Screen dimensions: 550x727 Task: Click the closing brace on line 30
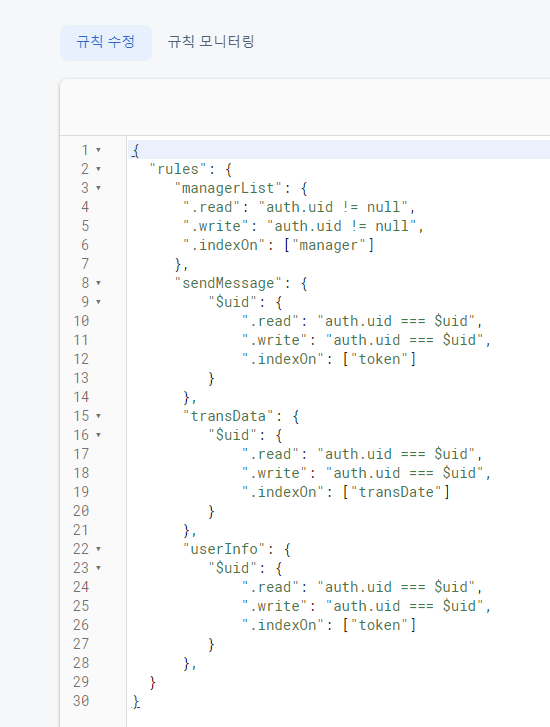[x=135, y=701]
